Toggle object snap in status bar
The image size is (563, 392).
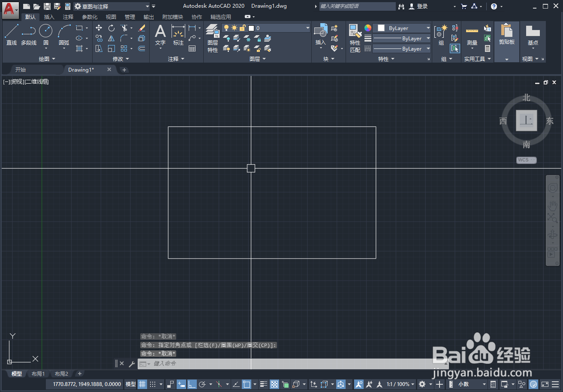coord(247,384)
